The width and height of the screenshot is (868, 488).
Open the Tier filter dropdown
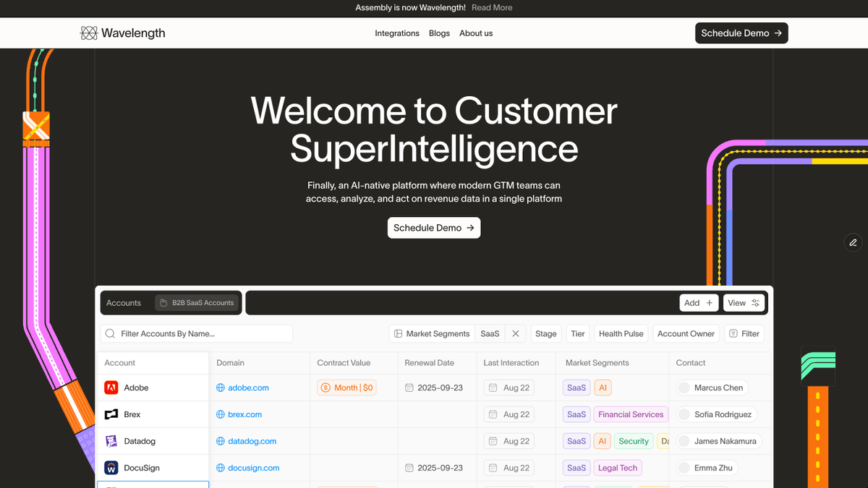coord(578,334)
